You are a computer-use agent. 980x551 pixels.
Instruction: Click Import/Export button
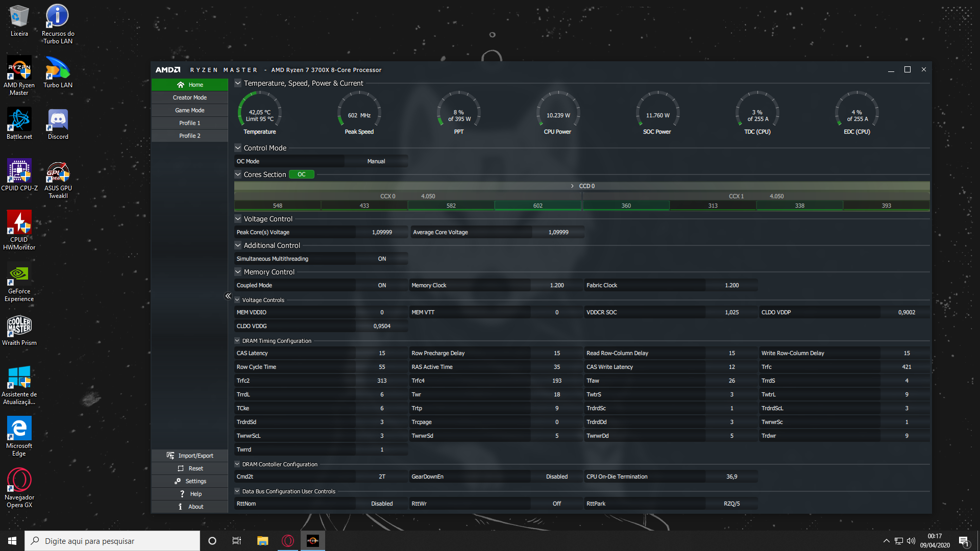click(190, 456)
